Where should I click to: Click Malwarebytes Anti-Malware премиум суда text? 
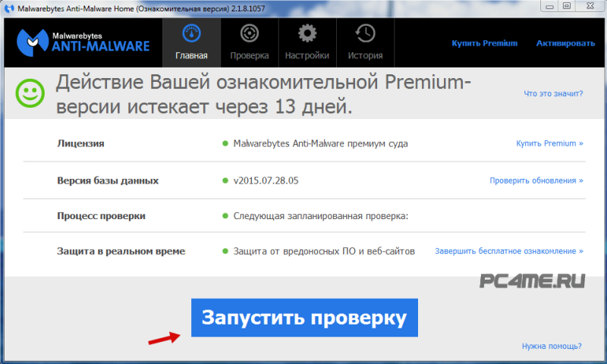click(320, 143)
